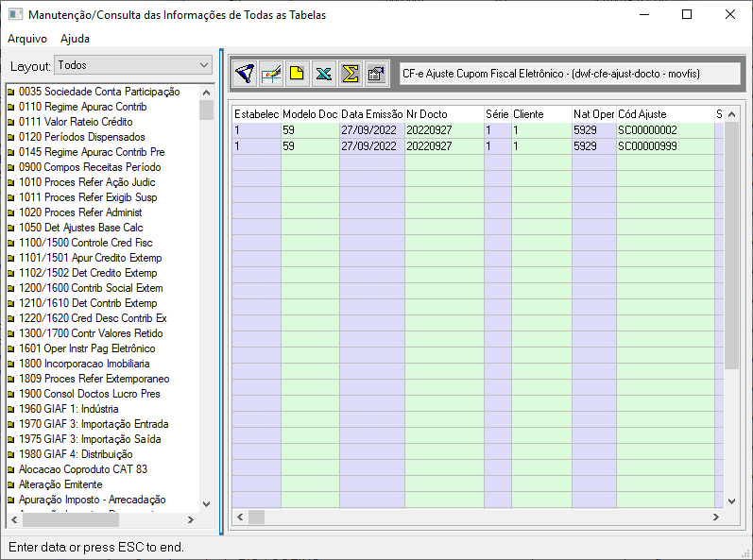753x560 pixels.
Task: Click tree list horizontal scroll-right arrow
Action: 191,519
